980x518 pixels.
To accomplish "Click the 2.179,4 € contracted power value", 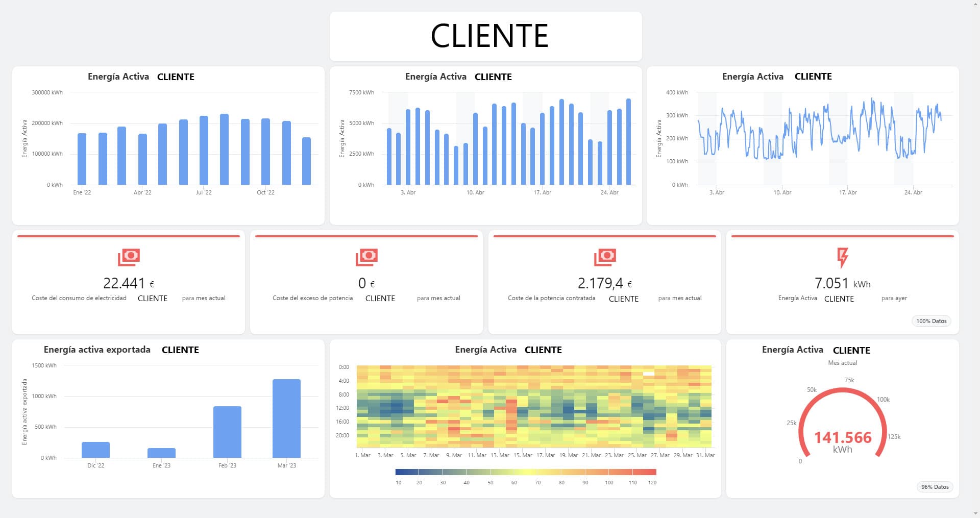I will click(605, 283).
